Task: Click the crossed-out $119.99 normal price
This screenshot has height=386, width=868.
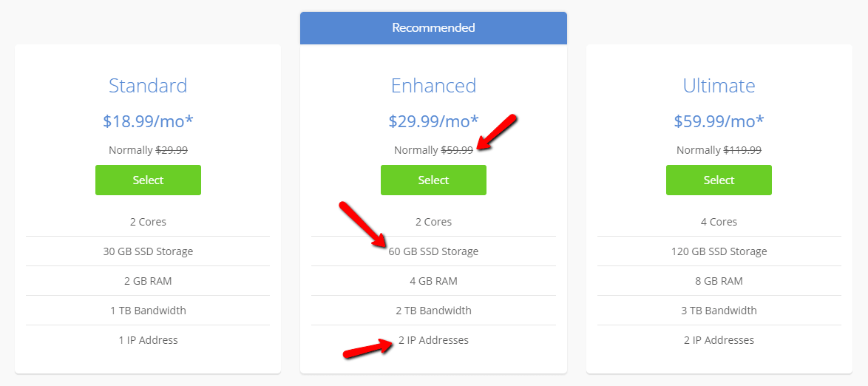Action: pos(742,150)
